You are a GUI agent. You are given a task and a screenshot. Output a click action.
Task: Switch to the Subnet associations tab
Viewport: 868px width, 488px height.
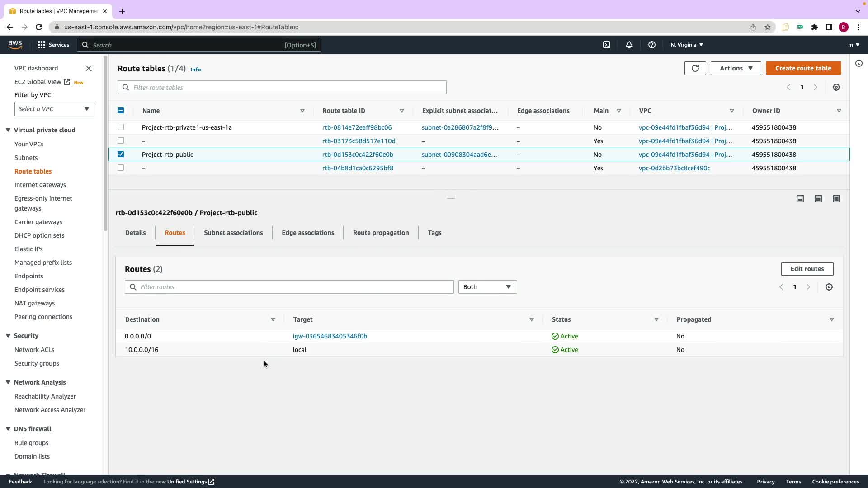click(x=233, y=233)
